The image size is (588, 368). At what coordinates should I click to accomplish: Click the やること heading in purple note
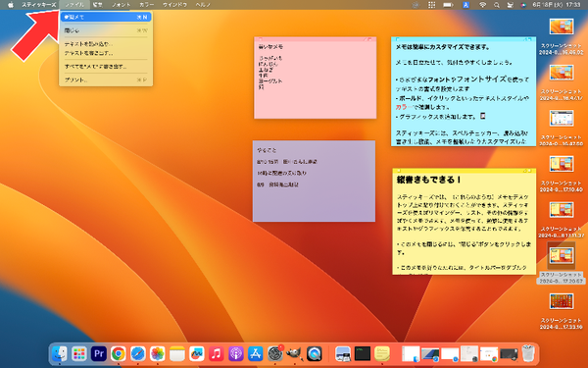(x=267, y=150)
